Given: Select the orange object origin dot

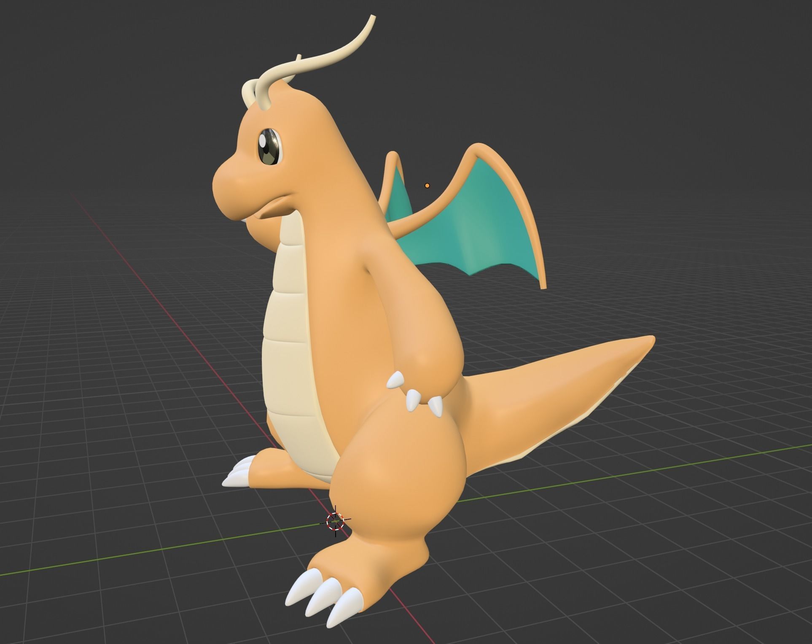Looking at the screenshot, I should pos(427,186).
